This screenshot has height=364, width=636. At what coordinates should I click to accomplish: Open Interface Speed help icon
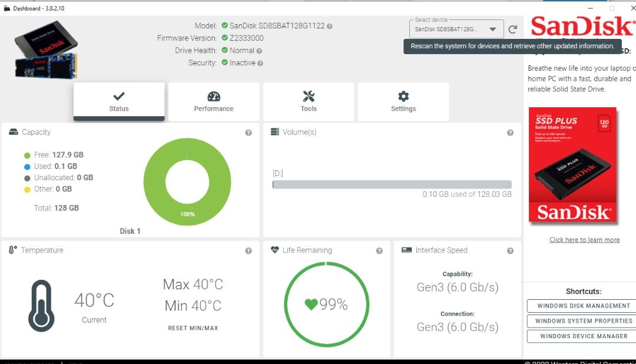pyautogui.click(x=510, y=251)
